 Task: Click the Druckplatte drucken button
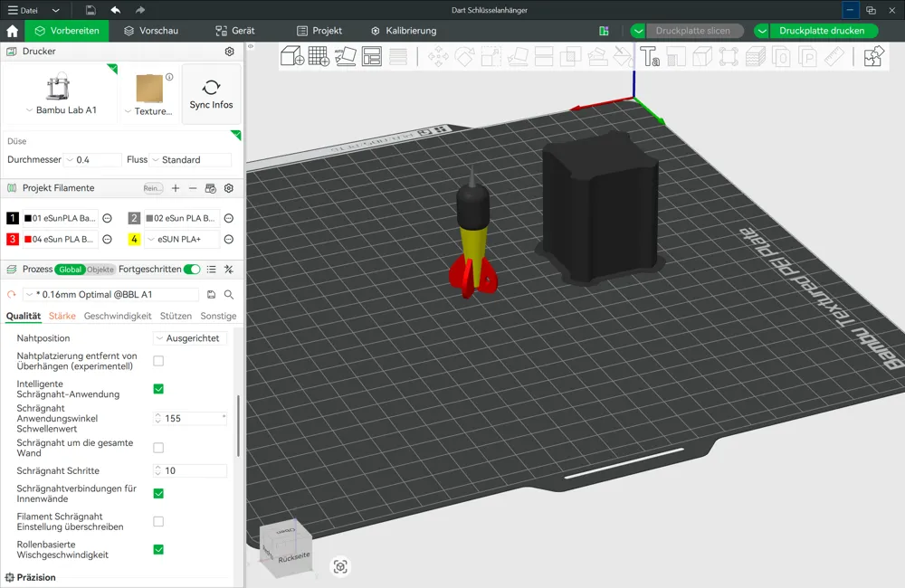[822, 31]
